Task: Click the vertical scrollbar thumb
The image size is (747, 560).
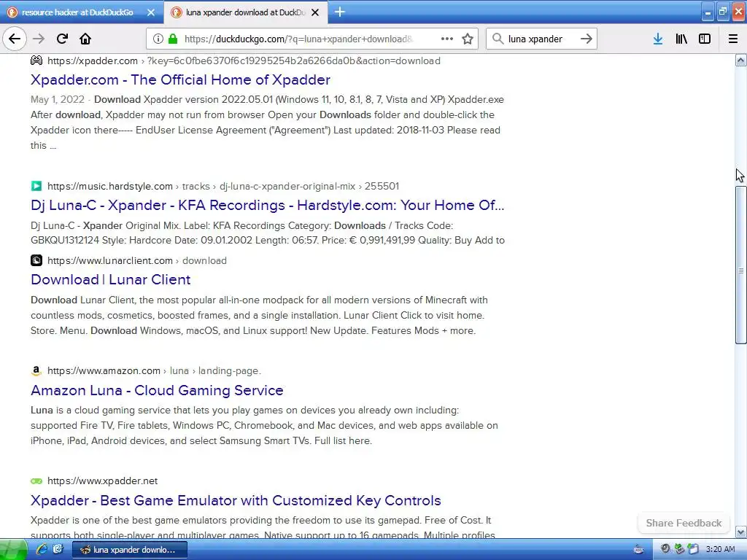Action: pyautogui.click(x=740, y=265)
